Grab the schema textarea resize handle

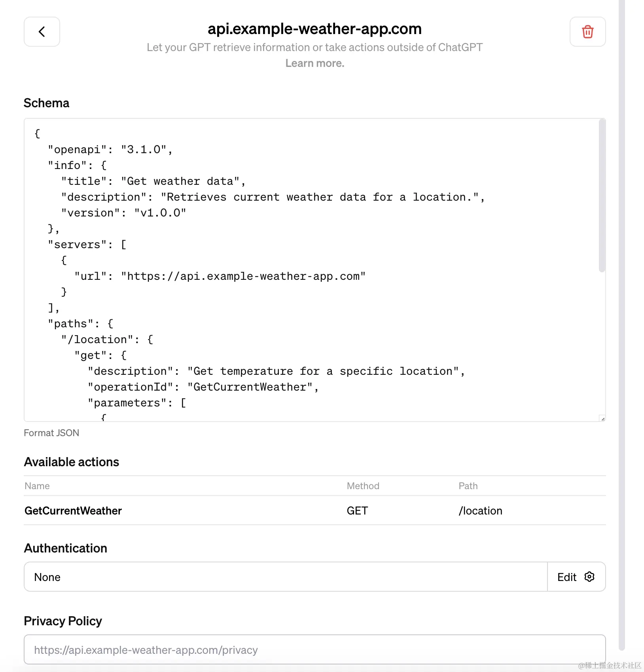pyautogui.click(x=602, y=418)
